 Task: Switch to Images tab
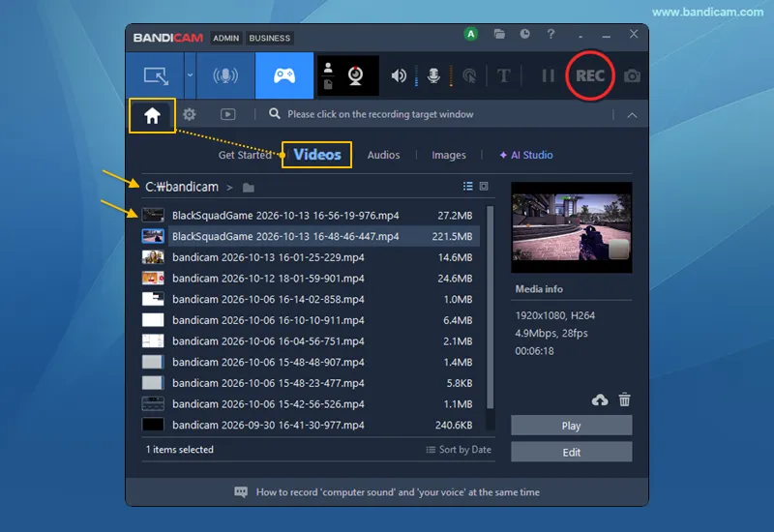tap(449, 155)
